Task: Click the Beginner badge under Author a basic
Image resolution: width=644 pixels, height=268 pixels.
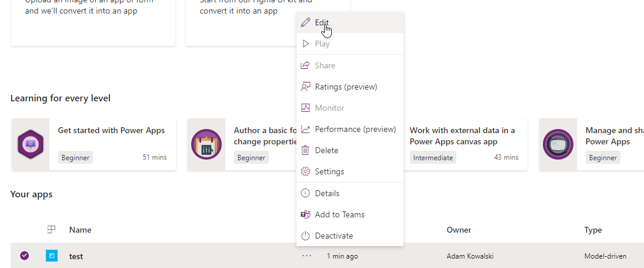Action: [x=251, y=157]
